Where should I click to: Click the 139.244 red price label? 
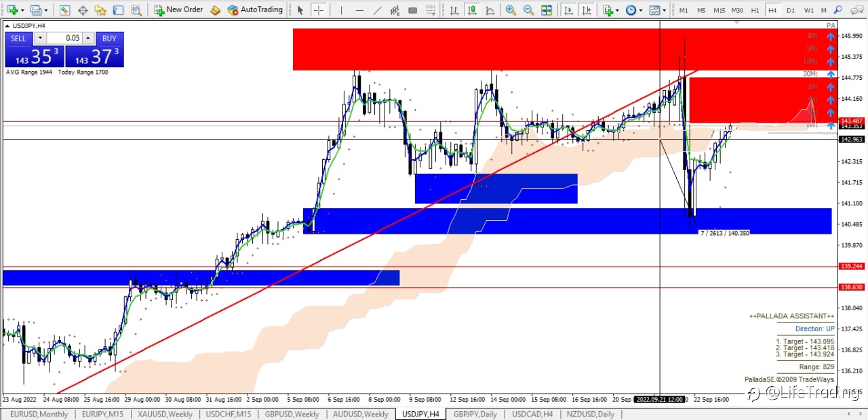[852, 266]
